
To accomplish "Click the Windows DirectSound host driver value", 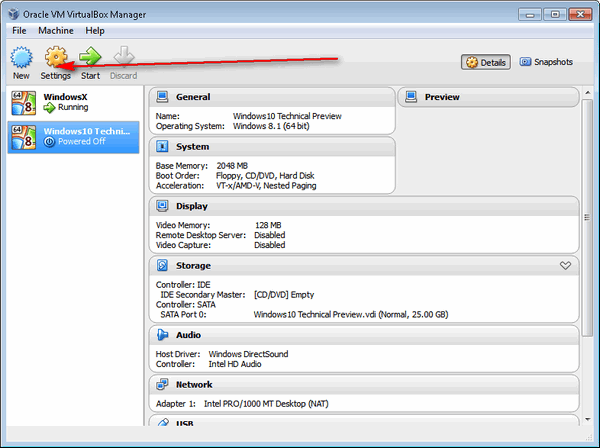I will click(248, 354).
